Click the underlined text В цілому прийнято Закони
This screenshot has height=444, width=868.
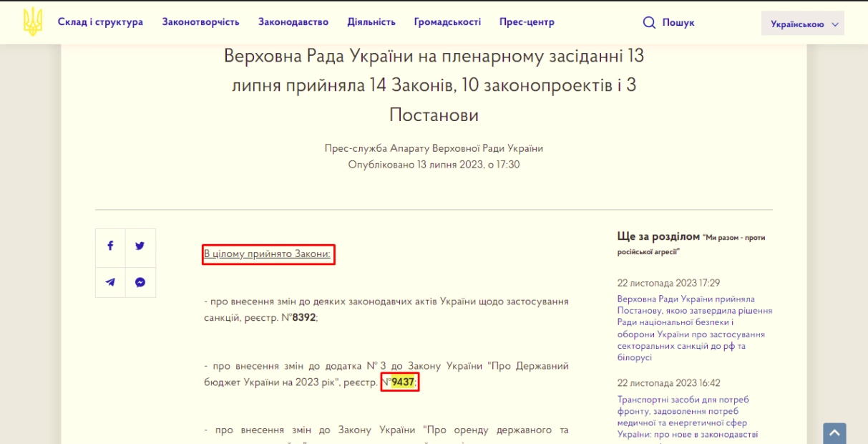[268, 254]
